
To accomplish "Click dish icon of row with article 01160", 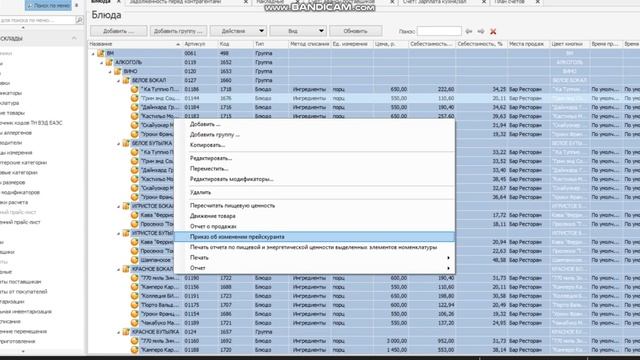I will click(x=134, y=341).
